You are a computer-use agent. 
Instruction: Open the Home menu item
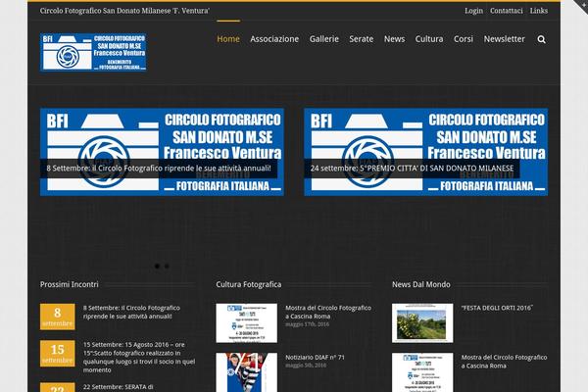tap(228, 39)
